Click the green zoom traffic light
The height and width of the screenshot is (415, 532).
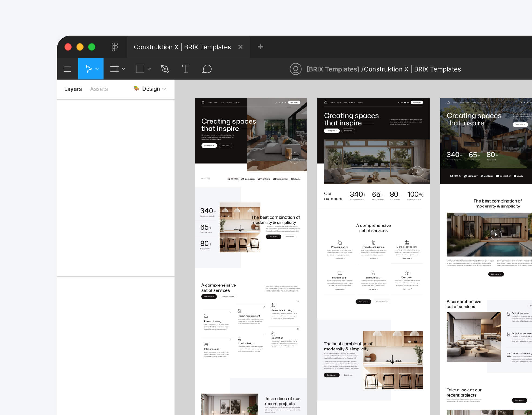pos(91,47)
